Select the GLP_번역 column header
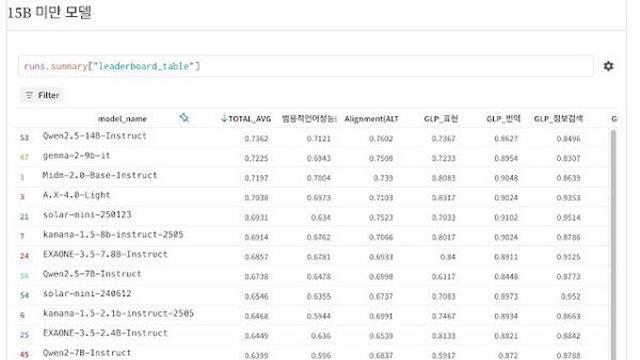The image size is (640, 360). click(x=503, y=119)
